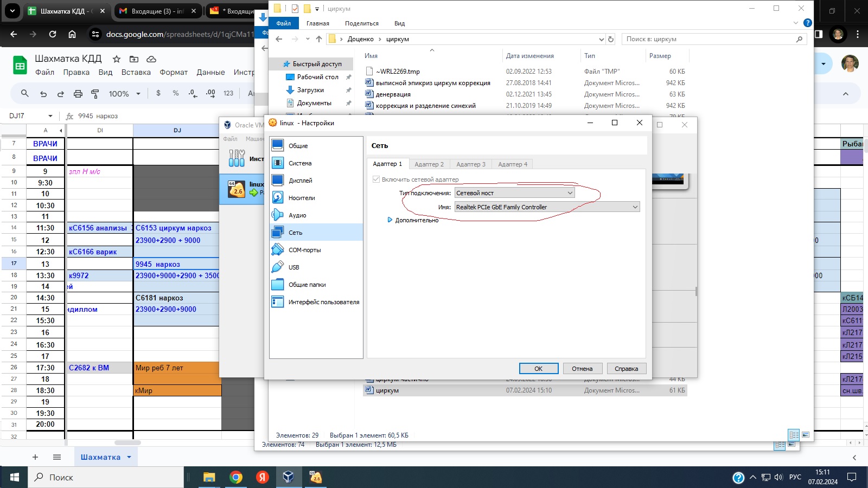The width and height of the screenshot is (868, 488).
Task: Open the Шахматка sheet tab menu arrow
Action: pos(129,457)
